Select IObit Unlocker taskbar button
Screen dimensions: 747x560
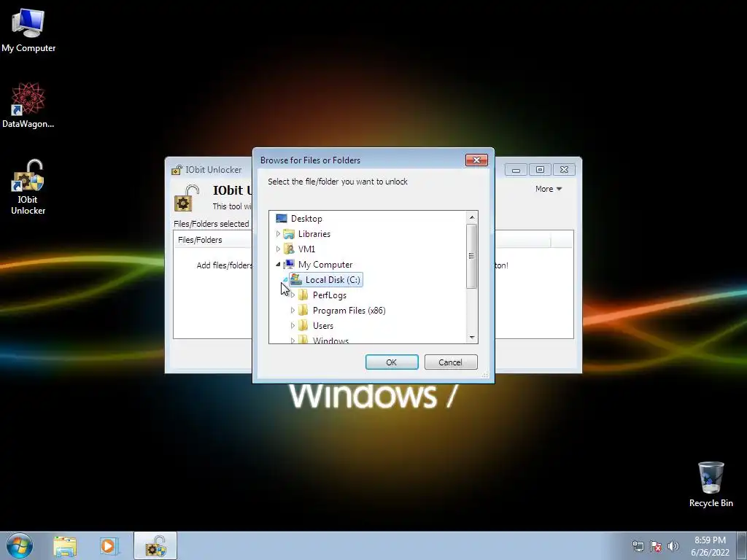coord(155,546)
